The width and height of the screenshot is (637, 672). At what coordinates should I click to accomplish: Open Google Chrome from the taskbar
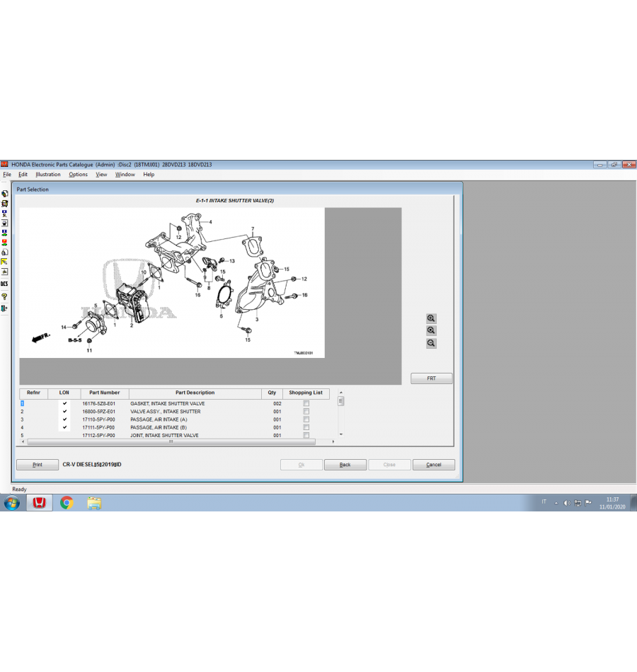point(67,503)
